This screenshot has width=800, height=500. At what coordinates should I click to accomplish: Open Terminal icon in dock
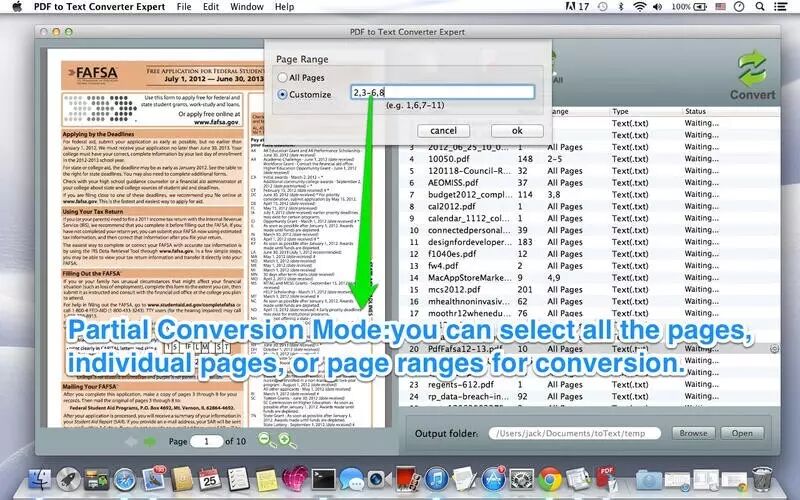point(323,480)
